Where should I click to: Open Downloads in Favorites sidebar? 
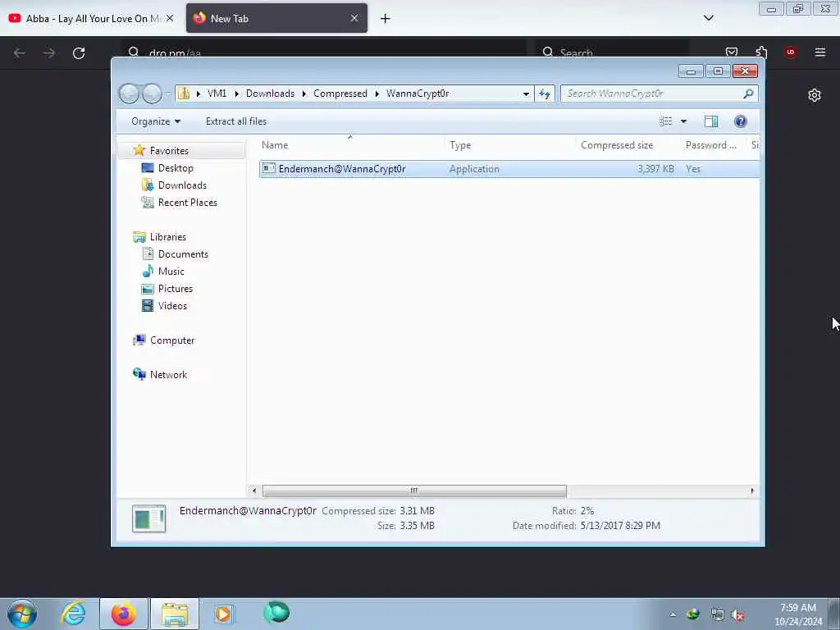182,185
